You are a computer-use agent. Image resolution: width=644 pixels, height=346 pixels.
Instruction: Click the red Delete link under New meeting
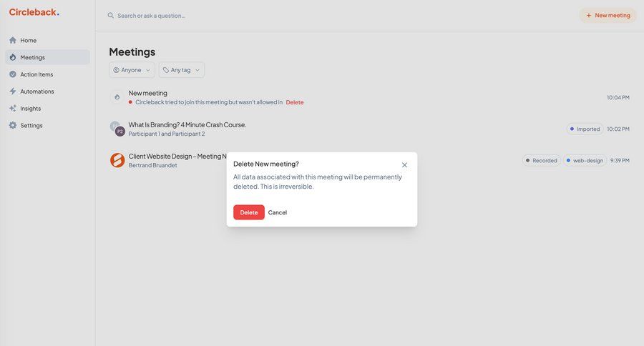pos(295,102)
